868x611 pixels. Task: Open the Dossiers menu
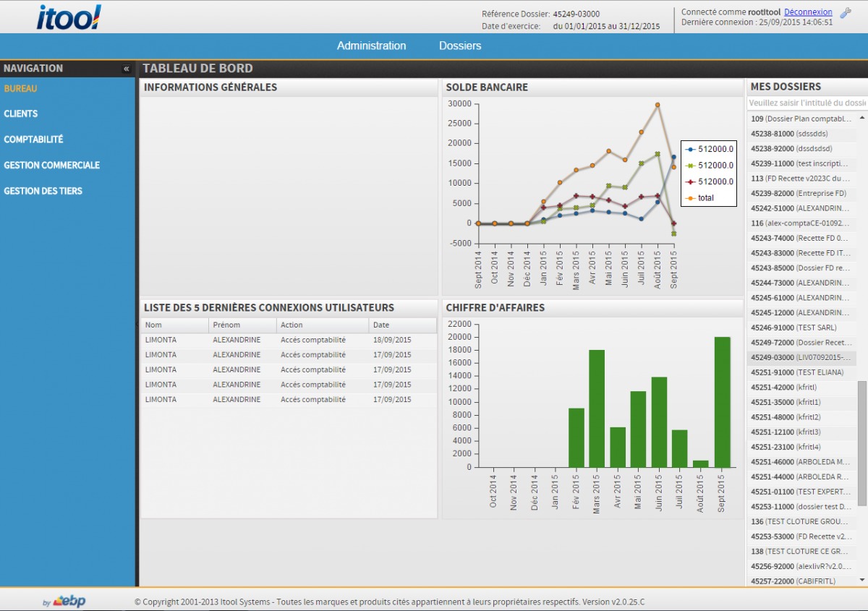[460, 46]
